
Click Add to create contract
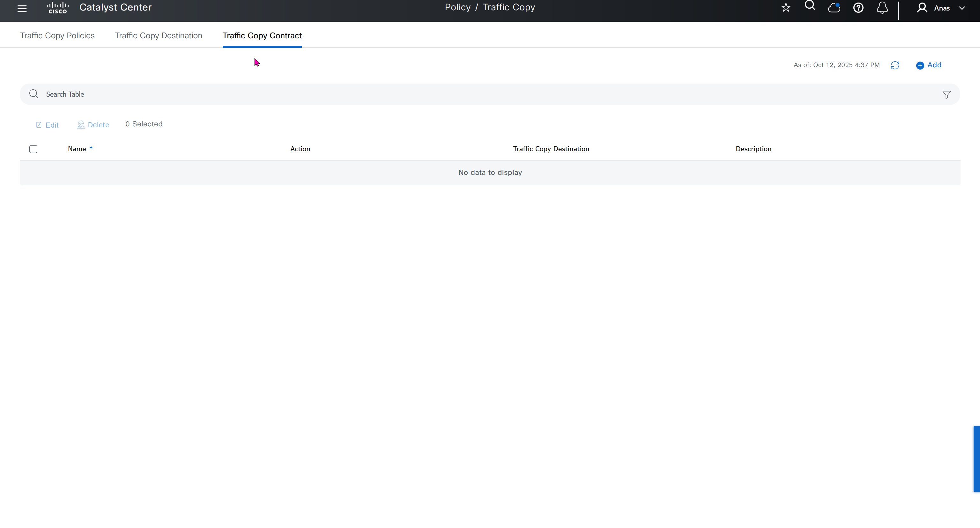(x=929, y=65)
